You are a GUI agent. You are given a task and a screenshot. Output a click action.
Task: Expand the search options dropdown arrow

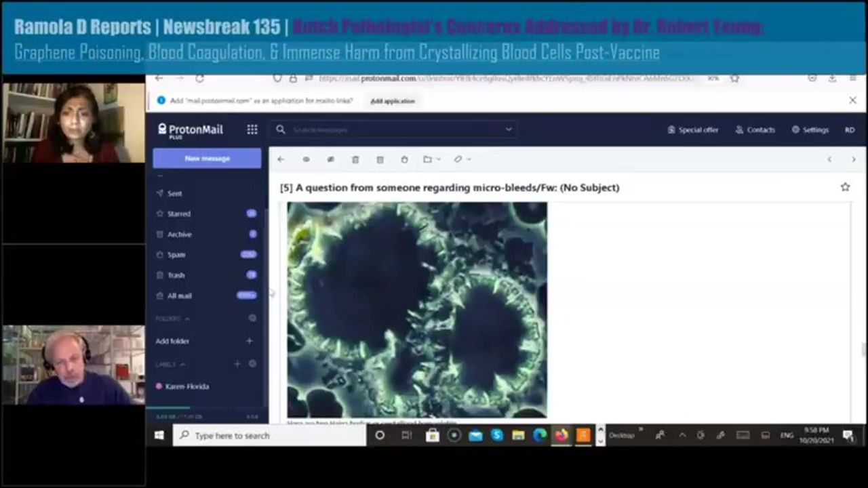point(509,129)
